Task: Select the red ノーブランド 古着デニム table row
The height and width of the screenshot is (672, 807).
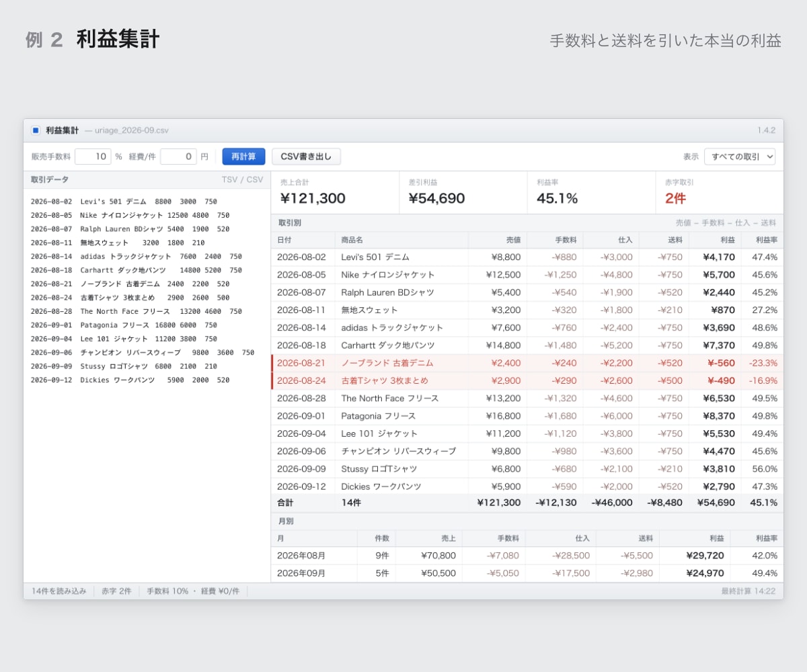Action: coord(527,363)
